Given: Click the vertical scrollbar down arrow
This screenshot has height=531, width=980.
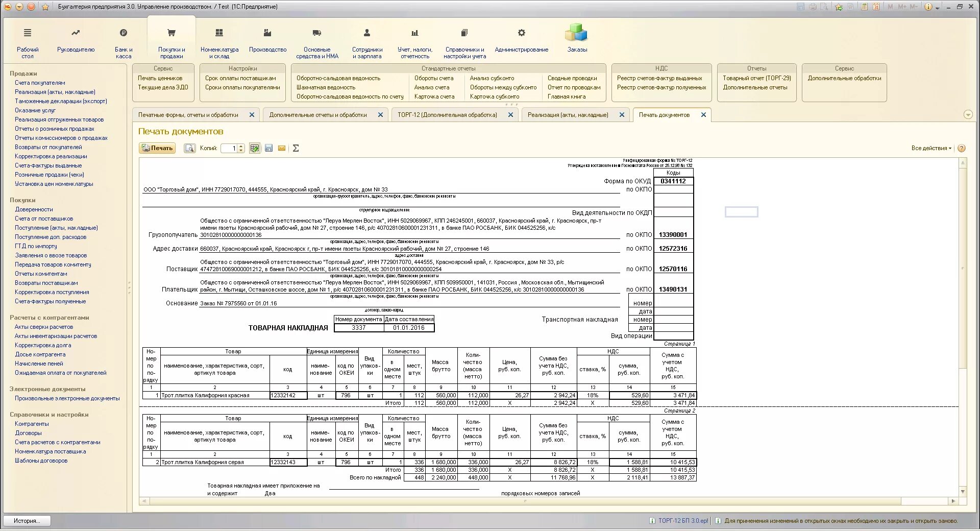Looking at the screenshot, I should (x=963, y=492).
